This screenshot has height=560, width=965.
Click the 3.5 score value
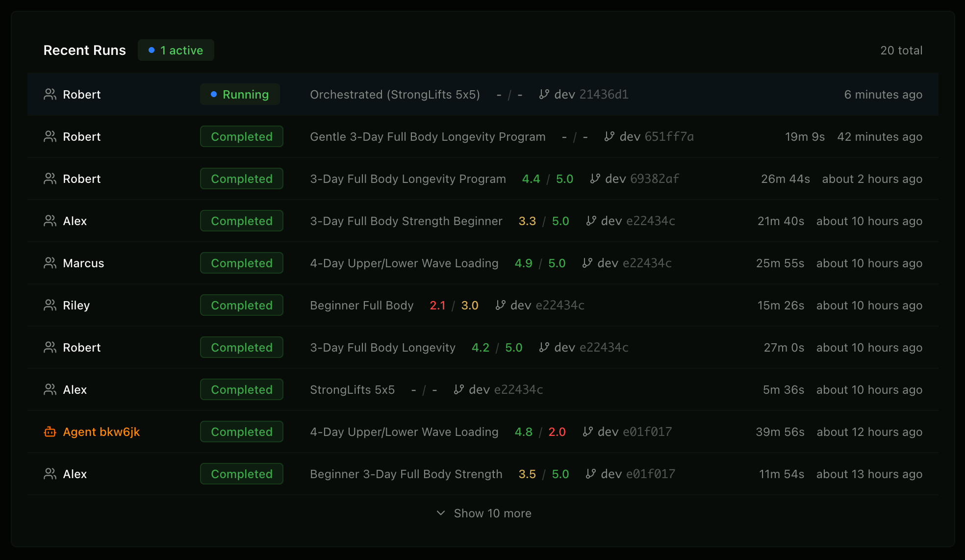pyautogui.click(x=527, y=474)
